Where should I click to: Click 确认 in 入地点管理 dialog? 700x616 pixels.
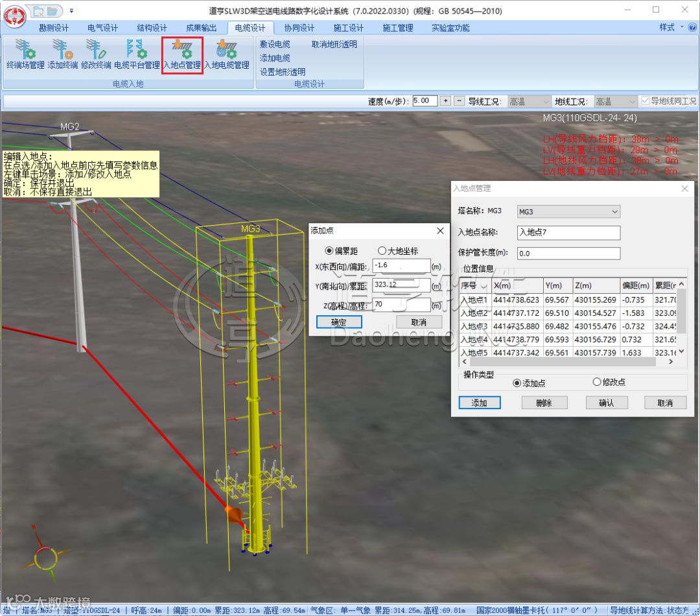(606, 403)
